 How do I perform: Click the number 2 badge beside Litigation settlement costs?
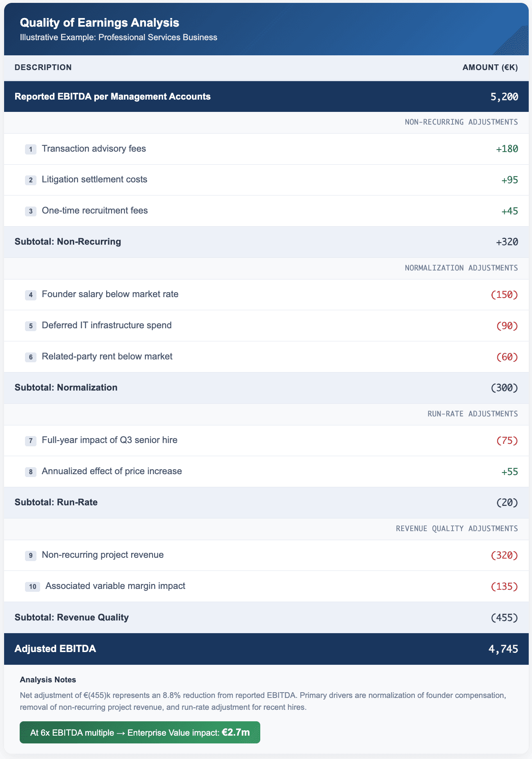tap(31, 180)
